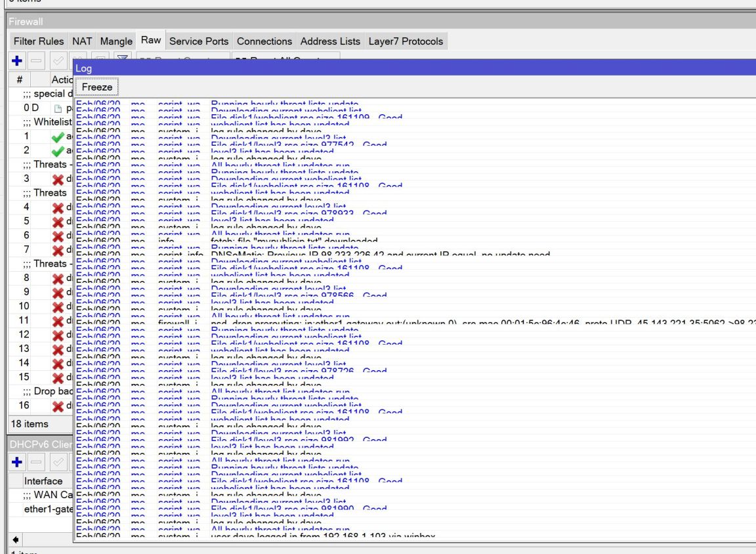Switch to the NAT tab
Viewport: 756px width, 554px height.
(82, 41)
